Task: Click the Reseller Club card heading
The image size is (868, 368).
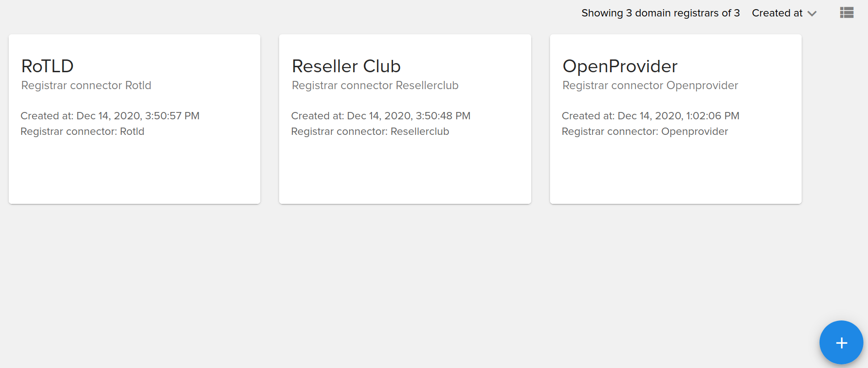Action: [x=346, y=66]
